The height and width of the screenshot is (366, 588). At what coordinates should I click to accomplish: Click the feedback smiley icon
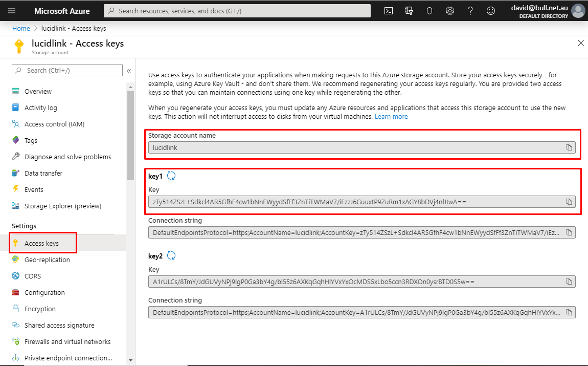pyautogui.click(x=490, y=11)
